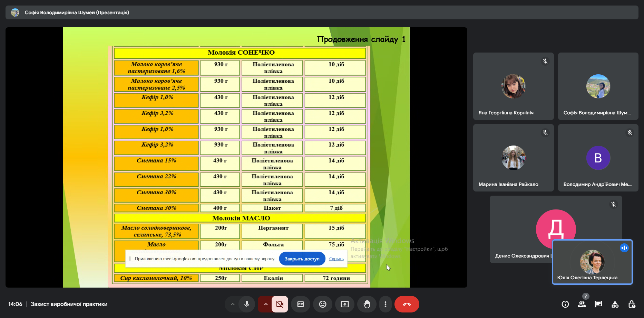Open the emoji reactions panel
The height and width of the screenshot is (318, 644).
click(x=323, y=304)
